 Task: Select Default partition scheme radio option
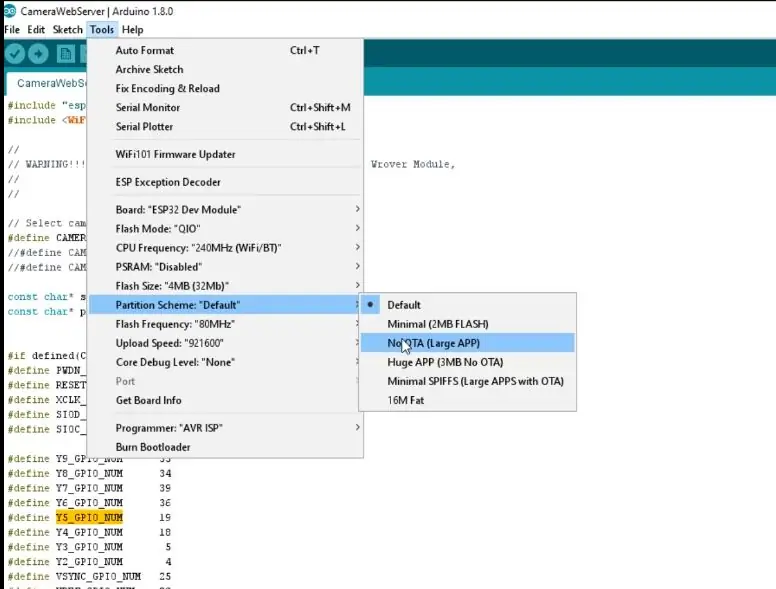click(x=468, y=305)
